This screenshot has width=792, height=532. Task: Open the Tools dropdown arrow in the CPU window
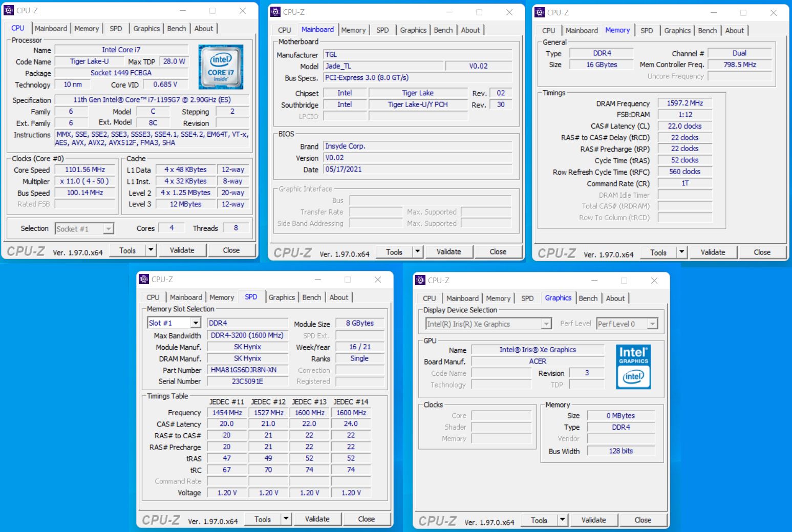(151, 250)
